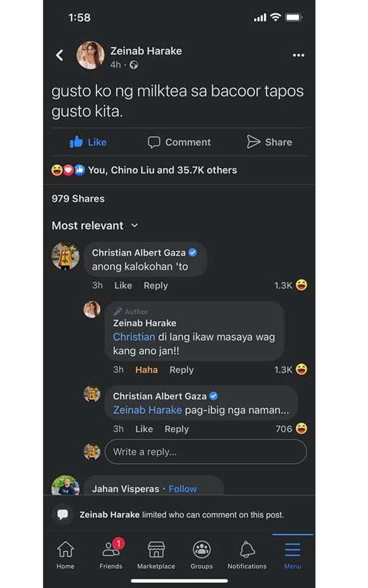Tap the back arrow icon
Viewport: 368px width, 588px height.
pyautogui.click(x=59, y=55)
